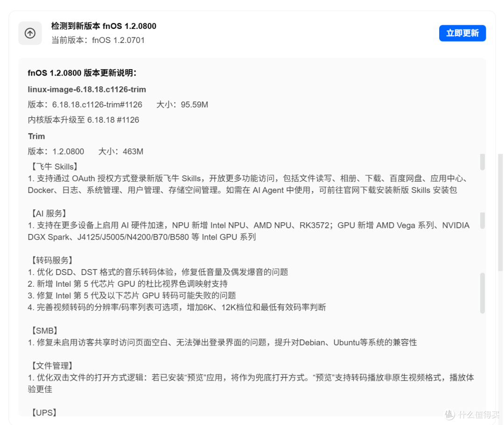
Task: Click the Trim package heading
Action: point(36,136)
